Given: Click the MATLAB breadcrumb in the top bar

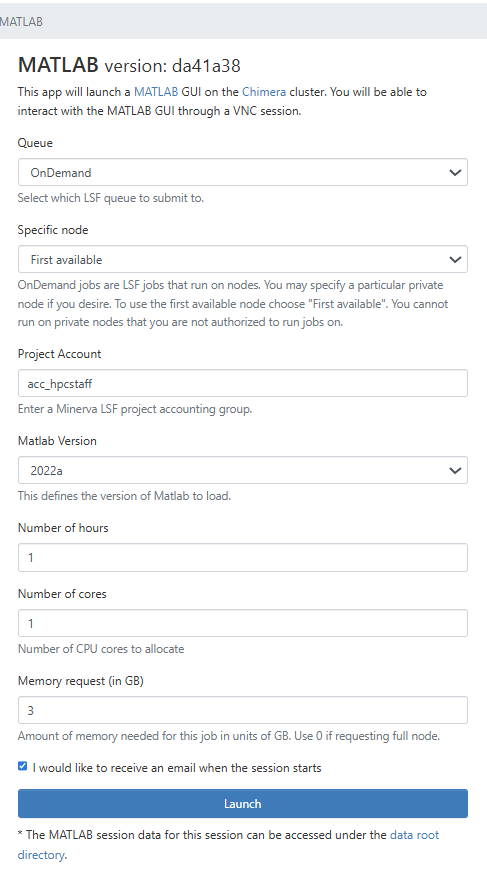Looking at the screenshot, I should (21, 22).
